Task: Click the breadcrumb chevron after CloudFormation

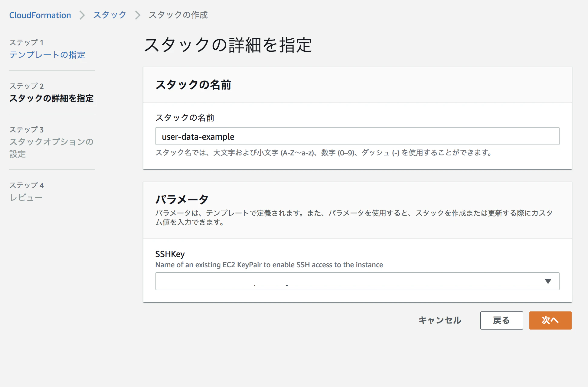Action: click(x=82, y=15)
